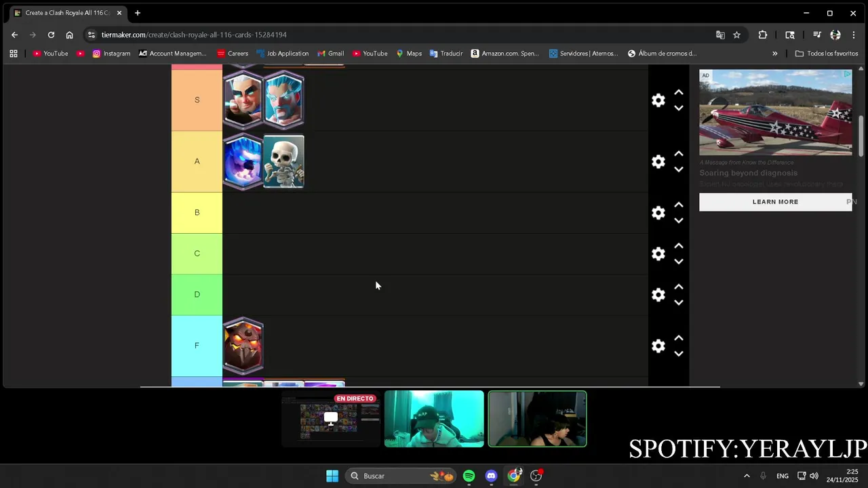Open Windows Start menu
The height and width of the screenshot is (488, 868).
pyautogui.click(x=332, y=476)
